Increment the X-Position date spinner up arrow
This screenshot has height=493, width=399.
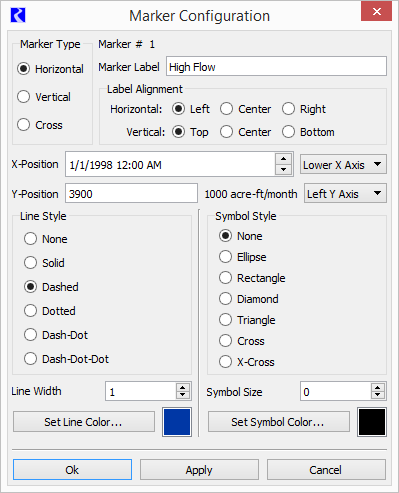pos(284,159)
